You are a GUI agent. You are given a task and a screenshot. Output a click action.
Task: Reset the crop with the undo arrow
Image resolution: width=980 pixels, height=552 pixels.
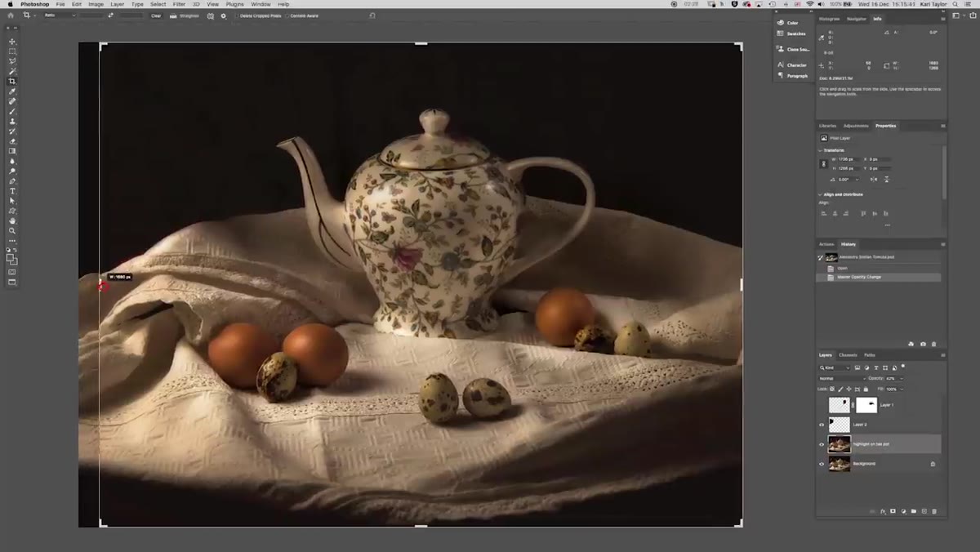tap(372, 16)
